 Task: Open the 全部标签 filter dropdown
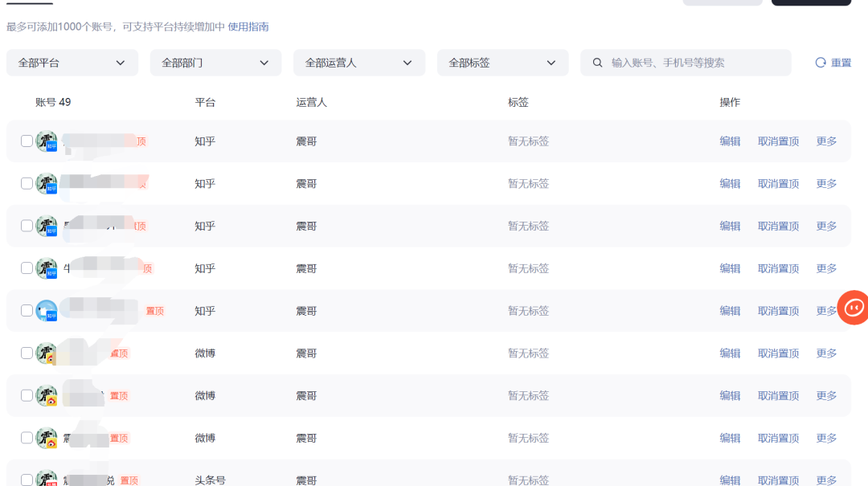click(502, 62)
